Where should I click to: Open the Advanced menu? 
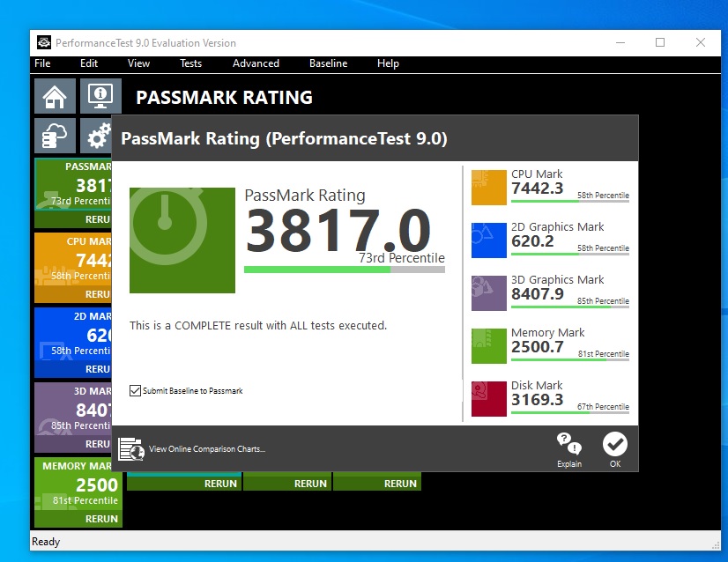coord(256,63)
